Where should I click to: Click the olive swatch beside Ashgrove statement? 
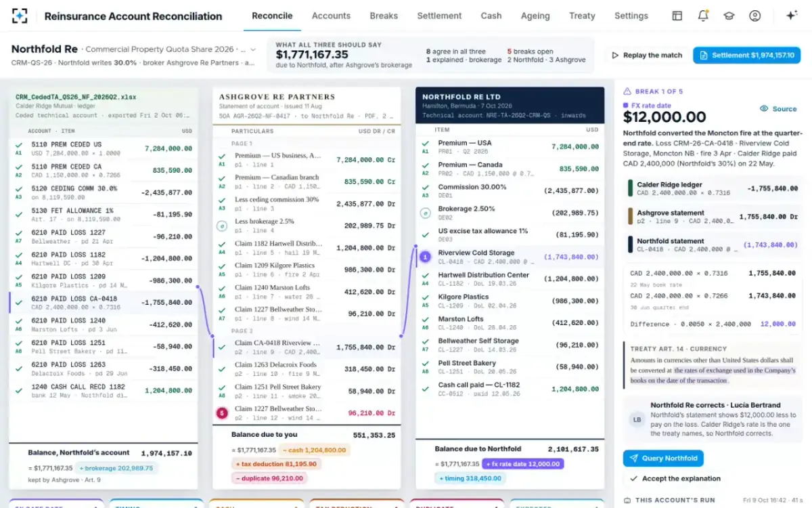(630, 217)
